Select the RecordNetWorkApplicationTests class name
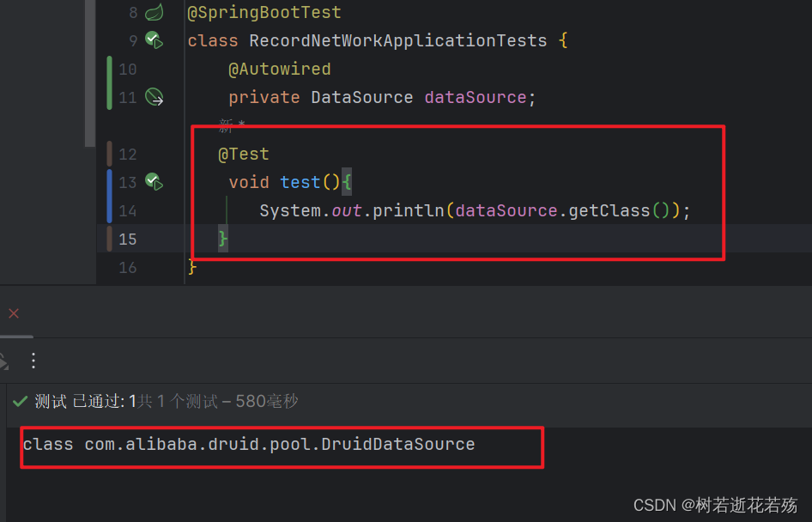Image resolution: width=812 pixels, height=522 pixels. 398,39
